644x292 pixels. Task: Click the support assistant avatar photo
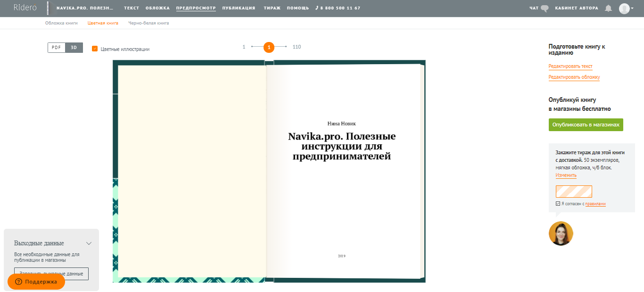561,234
